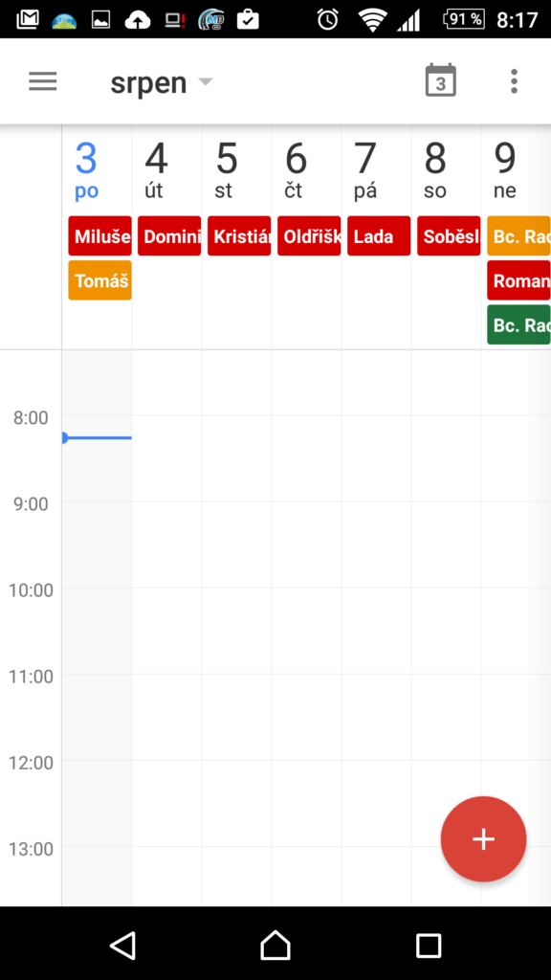Open the red Roman event on Sunday
The image size is (551, 980).
click(x=518, y=280)
